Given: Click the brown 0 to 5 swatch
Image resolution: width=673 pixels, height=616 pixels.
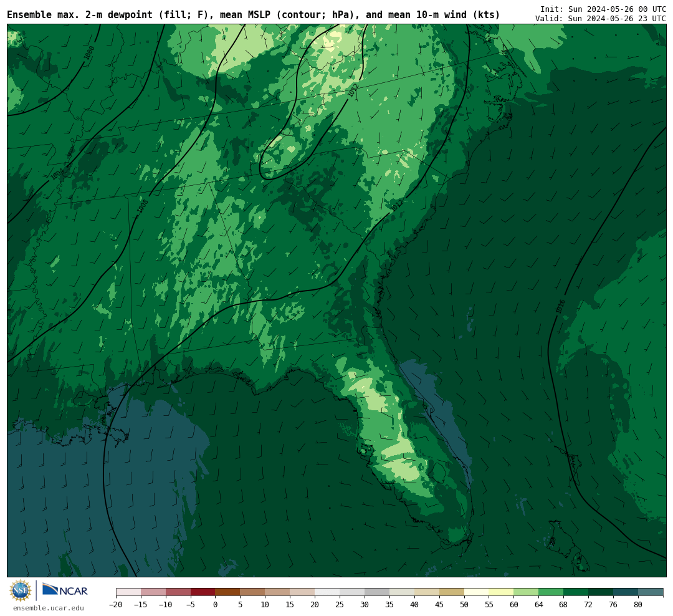Looking at the screenshot, I should tap(228, 592).
